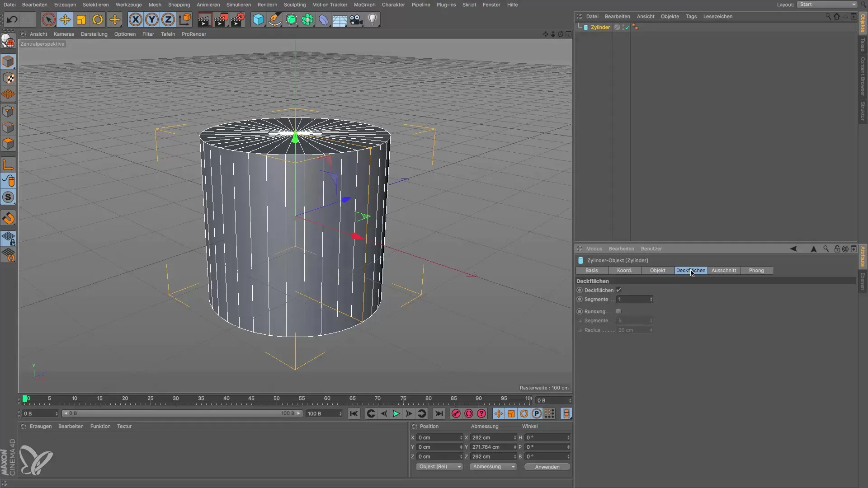Open the Erzeugen material menu
868x488 pixels.
coord(41,426)
